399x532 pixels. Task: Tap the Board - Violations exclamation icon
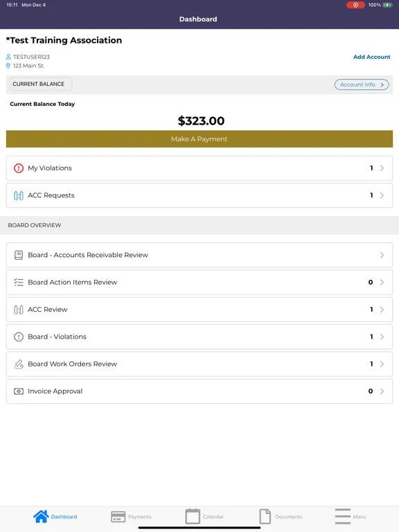19,337
